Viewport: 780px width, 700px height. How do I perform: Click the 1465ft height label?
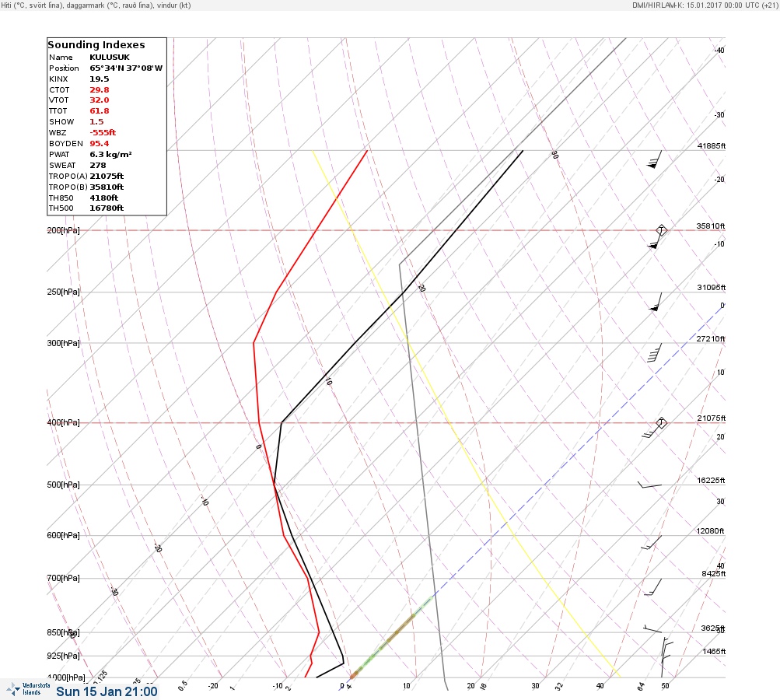pyautogui.click(x=714, y=651)
